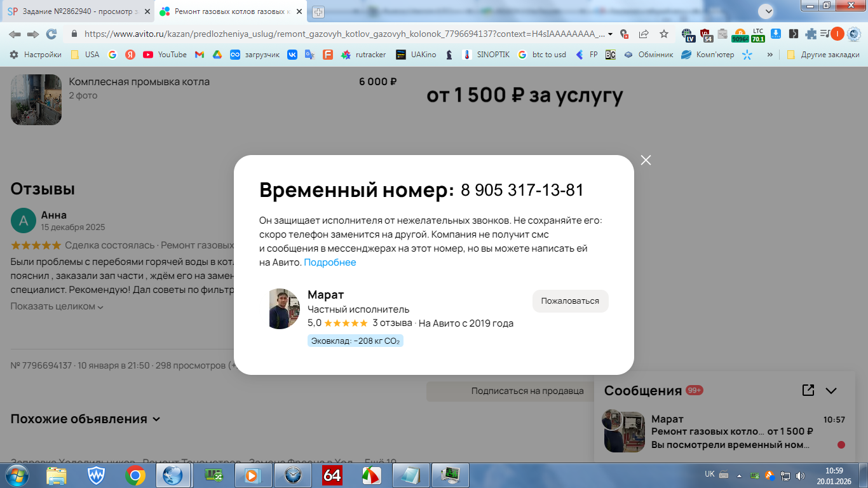868x488 pixels.
Task: Go back with browser back arrow
Action: point(15,34)
